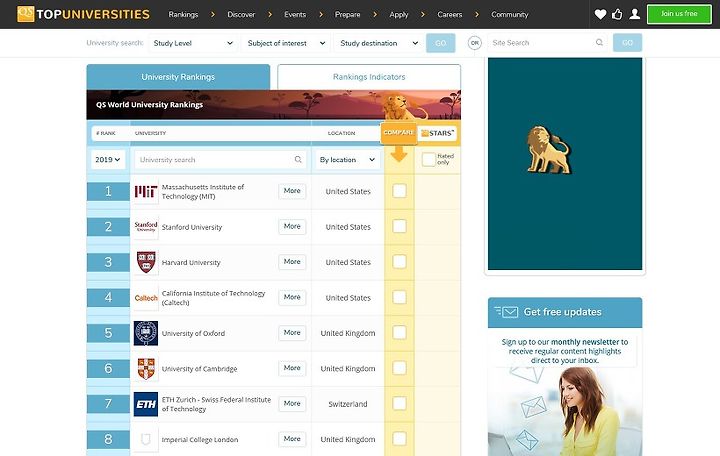This screenshot has height=456, width=720.
Task: Open the Community menu
Action: click(510, 15)
